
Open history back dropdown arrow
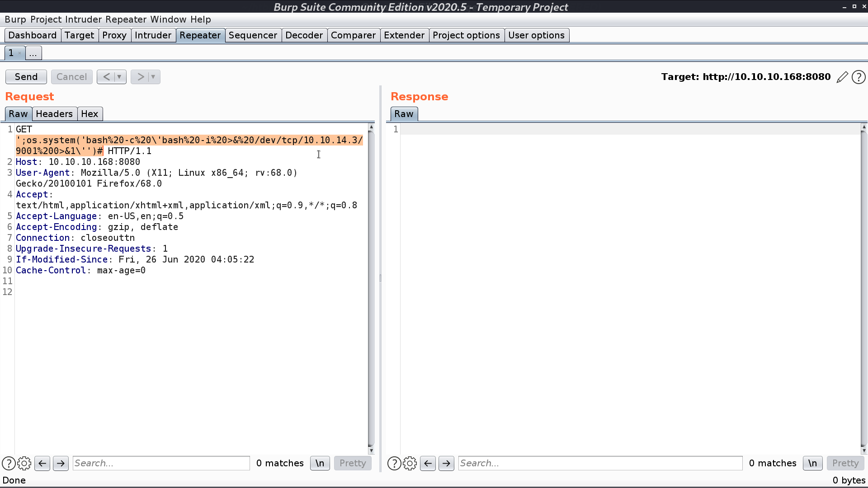(x=120, y=77)
